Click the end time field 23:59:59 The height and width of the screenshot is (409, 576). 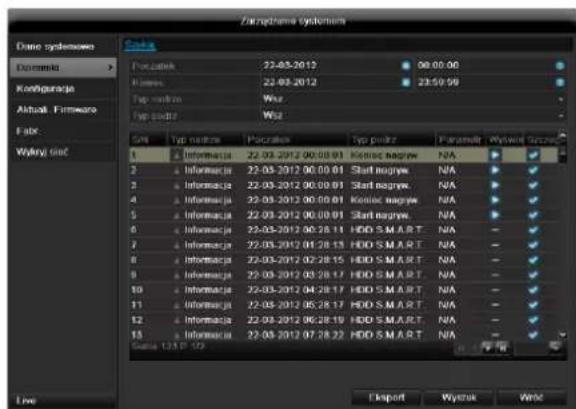(x=485, y=82)
